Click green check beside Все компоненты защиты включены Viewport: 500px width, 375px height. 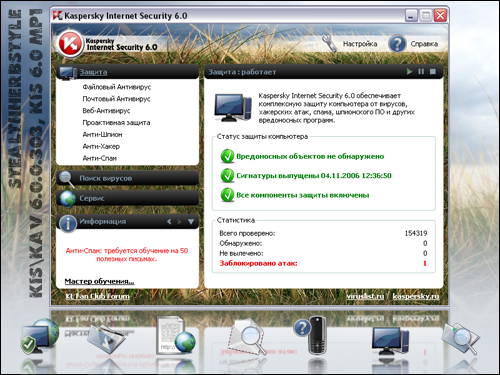click(x=227, y=195)
